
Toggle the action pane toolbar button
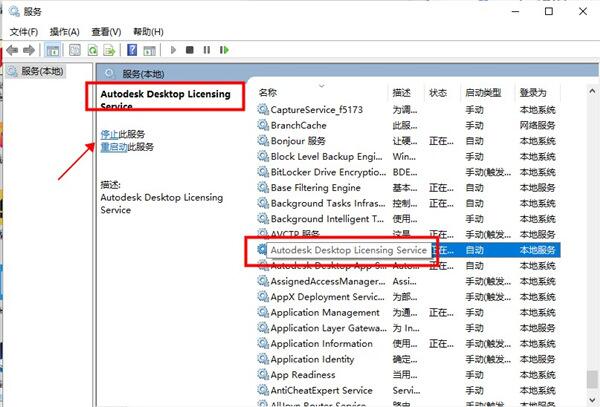(x=148, y=49)
